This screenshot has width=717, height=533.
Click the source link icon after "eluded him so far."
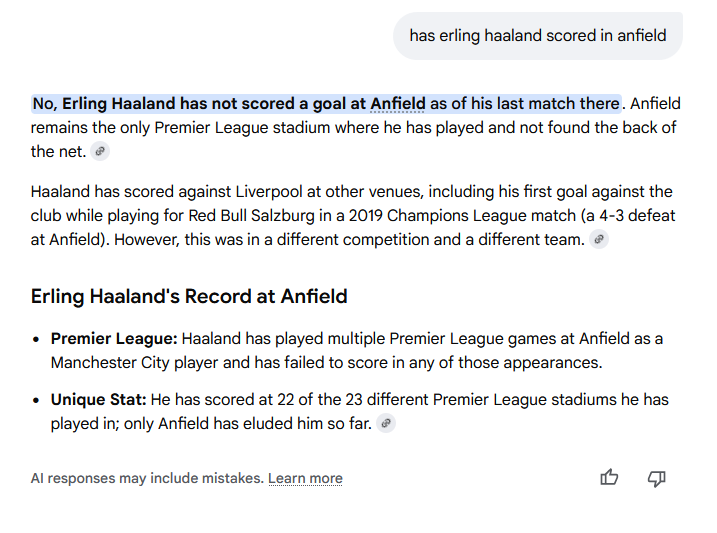point(386,424)
